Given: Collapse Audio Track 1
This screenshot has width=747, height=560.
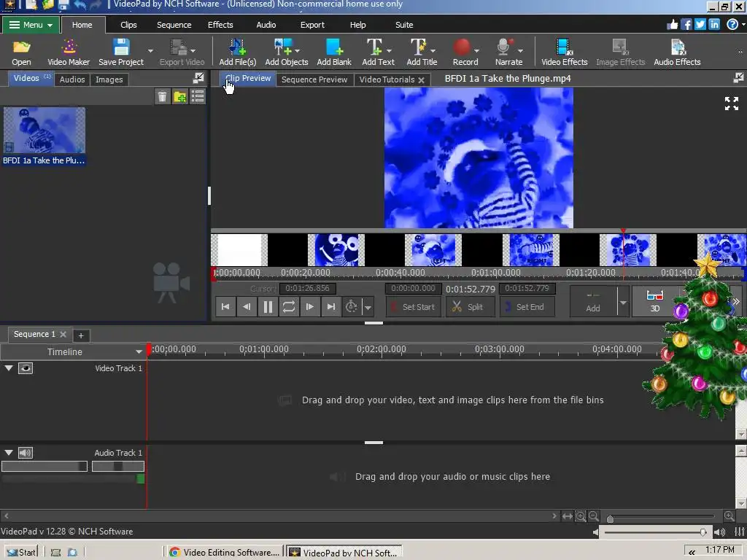Looking at the screenshot, I should click(9, 453).
